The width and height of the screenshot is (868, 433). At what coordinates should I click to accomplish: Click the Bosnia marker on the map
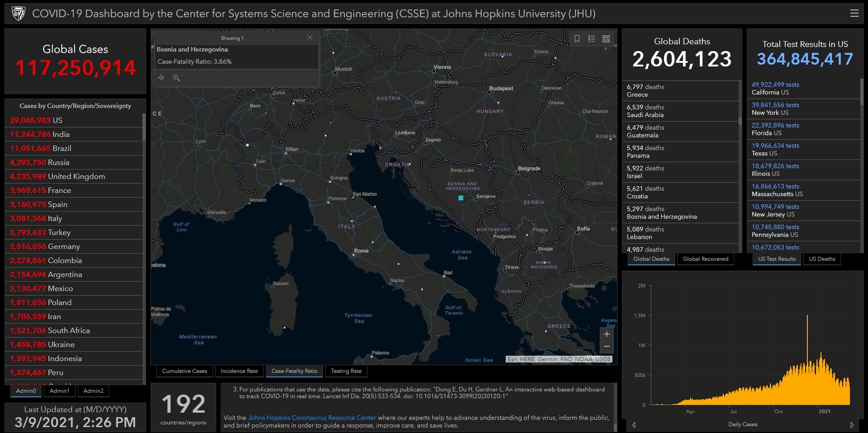(x=461, y=198)
